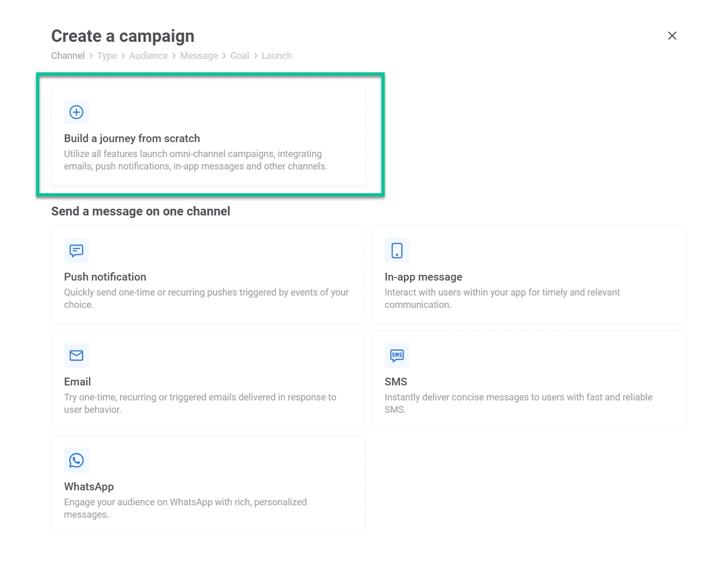Navigate to the Launch breadcrumb step

pos(277,56)
